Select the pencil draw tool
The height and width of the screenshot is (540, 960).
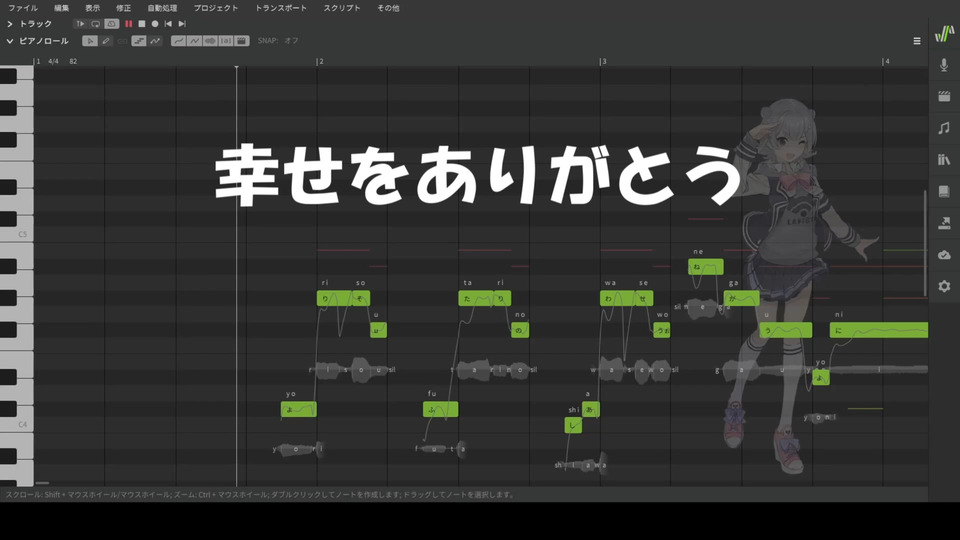(x=106, y=41)
